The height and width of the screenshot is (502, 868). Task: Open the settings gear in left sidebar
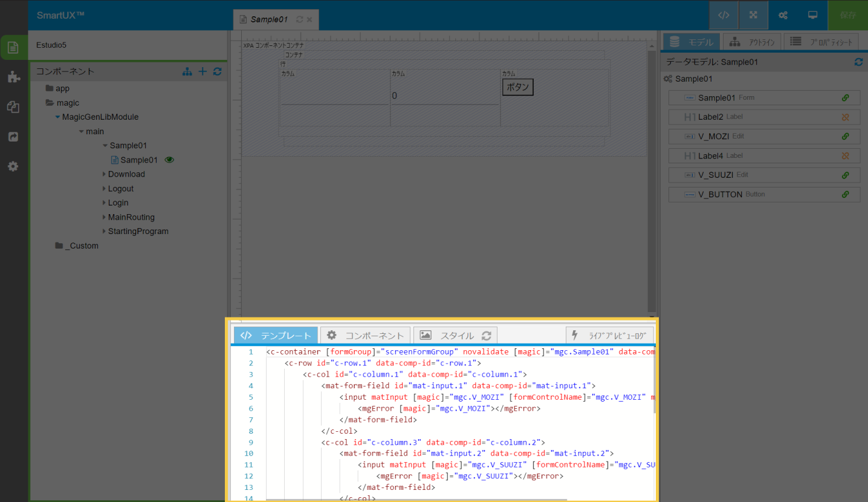pyautogui.click(x=13, y=166)
